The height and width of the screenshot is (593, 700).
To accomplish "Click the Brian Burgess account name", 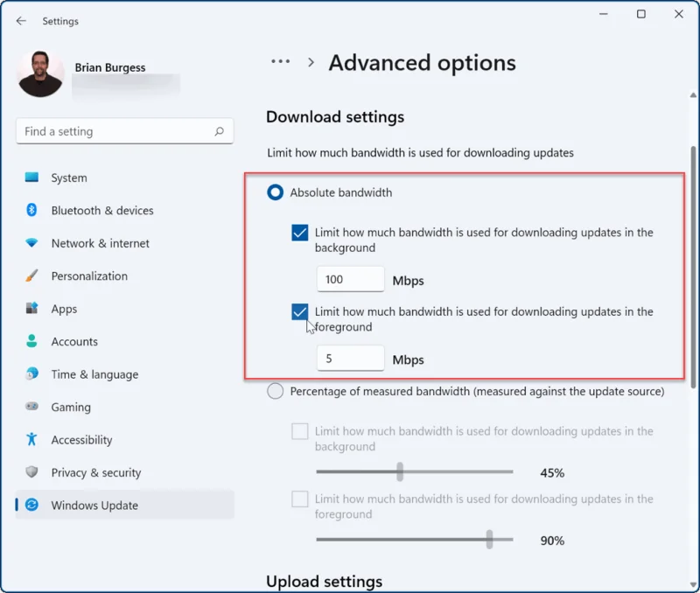I will click(x=110, y=67).
